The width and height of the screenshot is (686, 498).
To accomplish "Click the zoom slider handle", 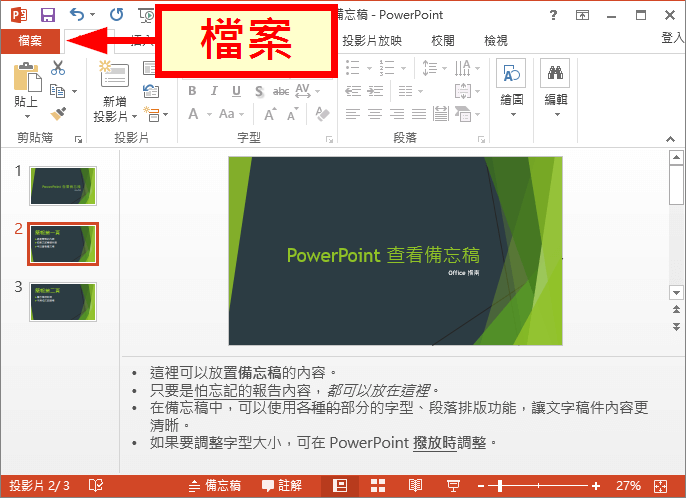I will click(x=500, y=486).
